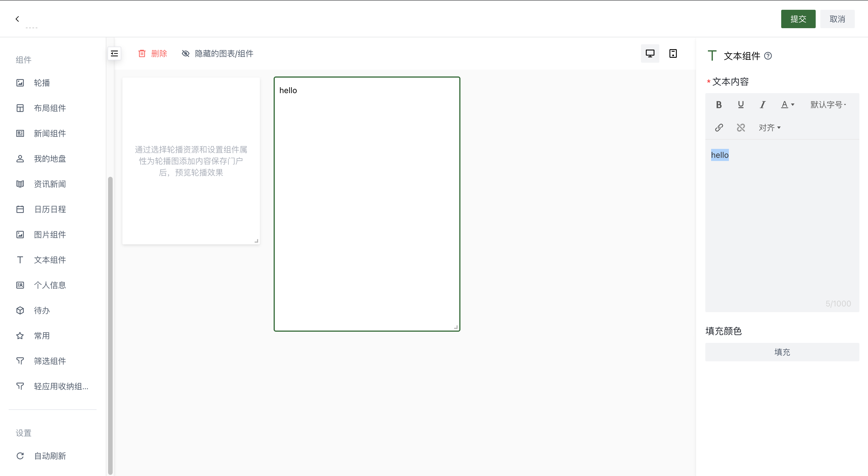Click the 常用 star icon

tap(20, 335)
